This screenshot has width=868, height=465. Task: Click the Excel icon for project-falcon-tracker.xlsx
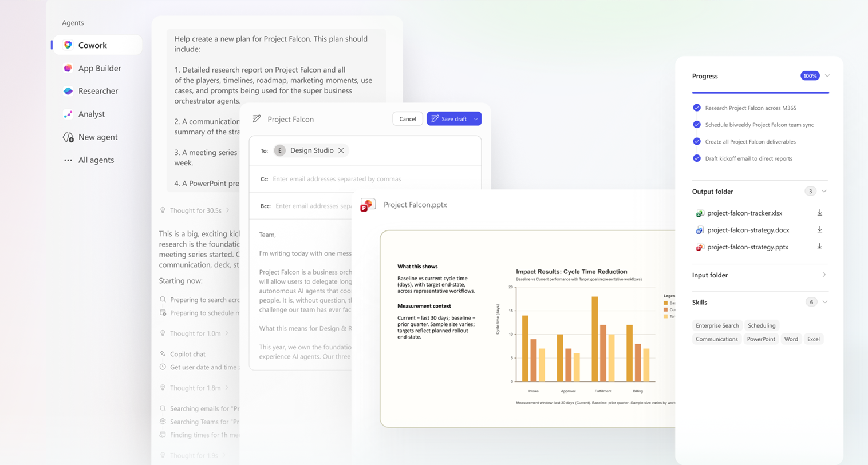point(700,213)
